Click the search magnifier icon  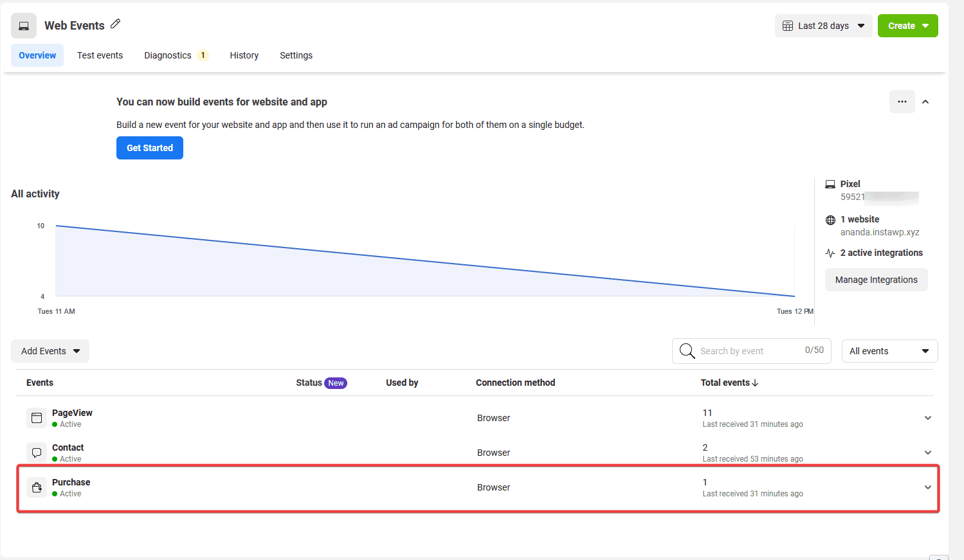687,351
